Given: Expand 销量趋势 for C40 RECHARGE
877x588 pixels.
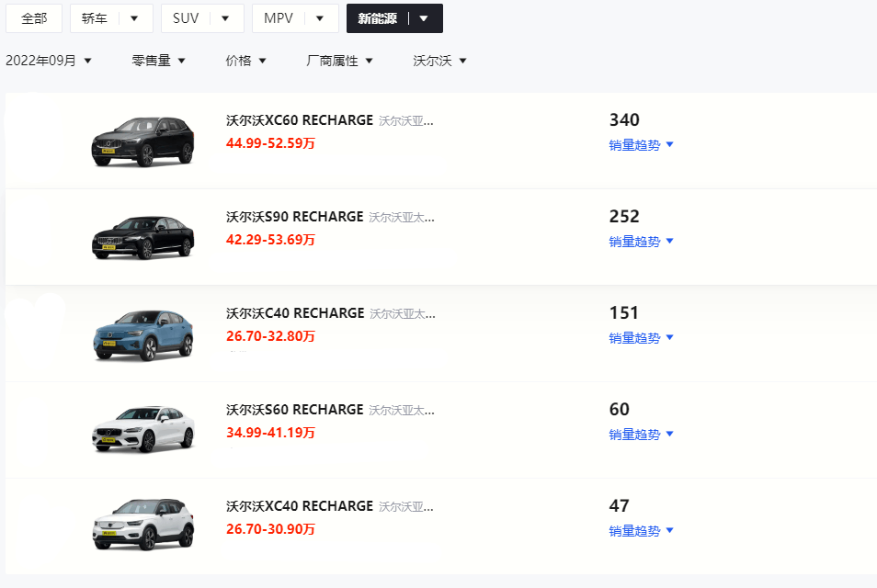Looking at the screenshot, I should (641, 337).
